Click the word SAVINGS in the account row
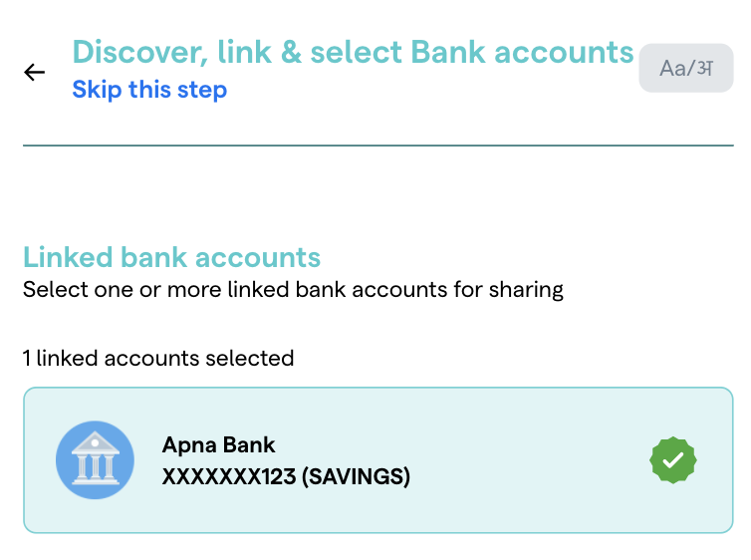751x560 pixels. 358,476
